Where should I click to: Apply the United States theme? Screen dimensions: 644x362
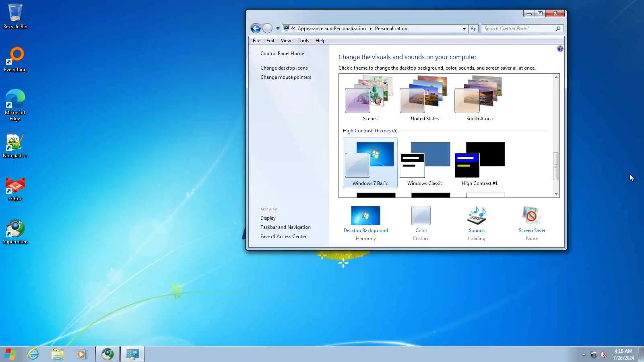click(425, 99)
